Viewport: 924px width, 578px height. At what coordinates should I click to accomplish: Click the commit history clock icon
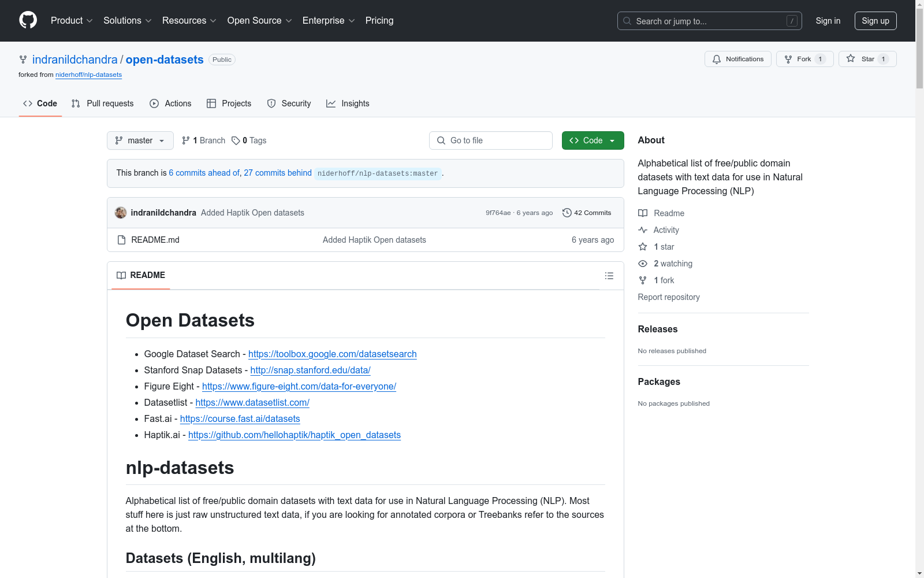(567, 213)
